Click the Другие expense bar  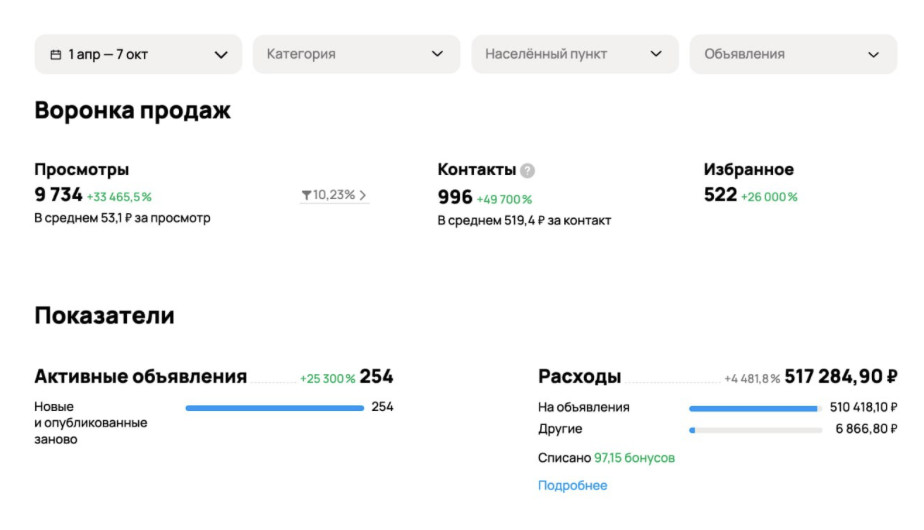coord(755,430)
